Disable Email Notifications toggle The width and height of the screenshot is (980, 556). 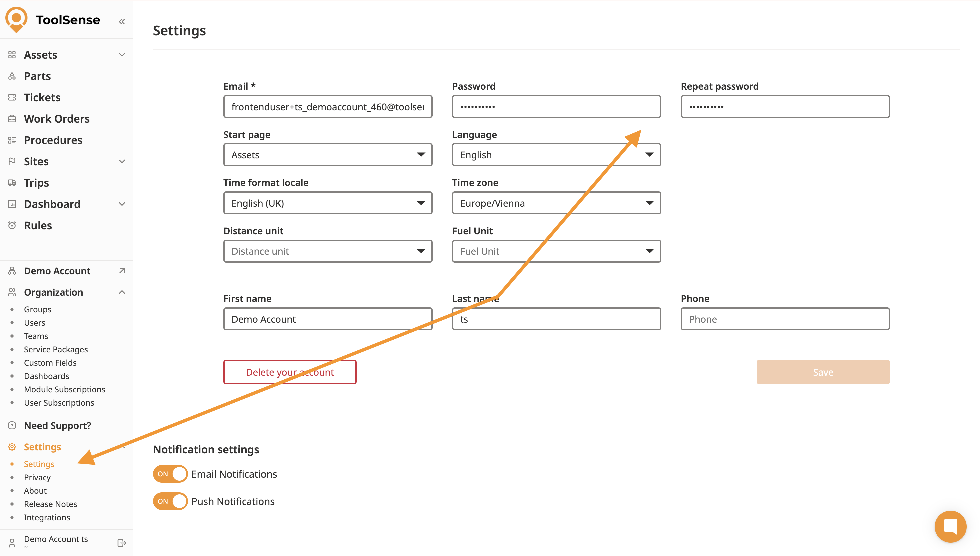click(x=170, y=474)
